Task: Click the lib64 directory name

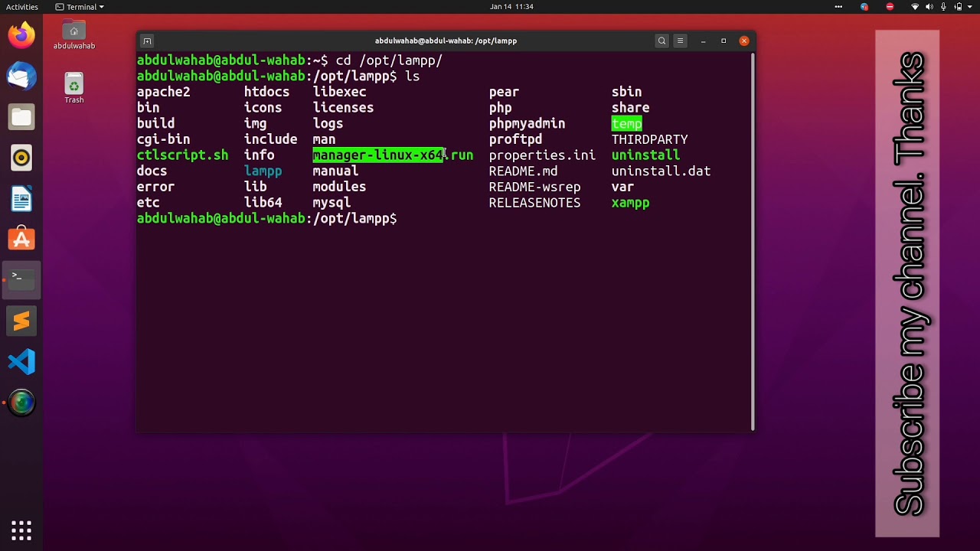Action: 263,203
